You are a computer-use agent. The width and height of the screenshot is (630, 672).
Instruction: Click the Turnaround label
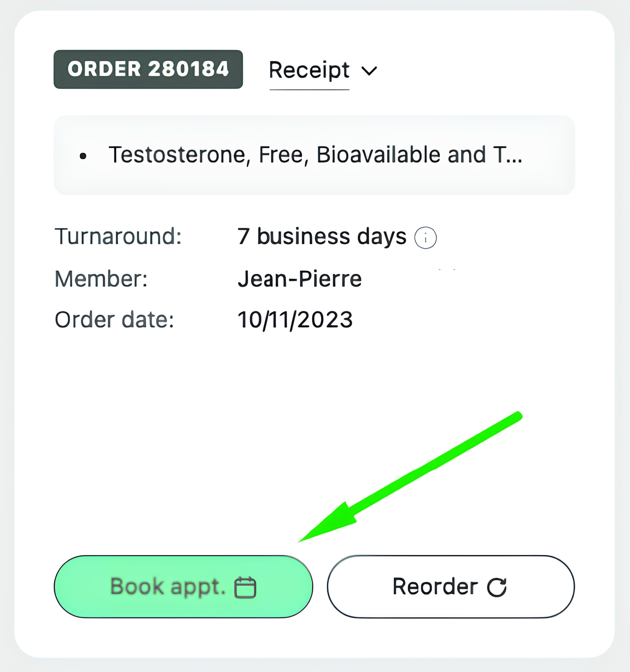point(118,237)
